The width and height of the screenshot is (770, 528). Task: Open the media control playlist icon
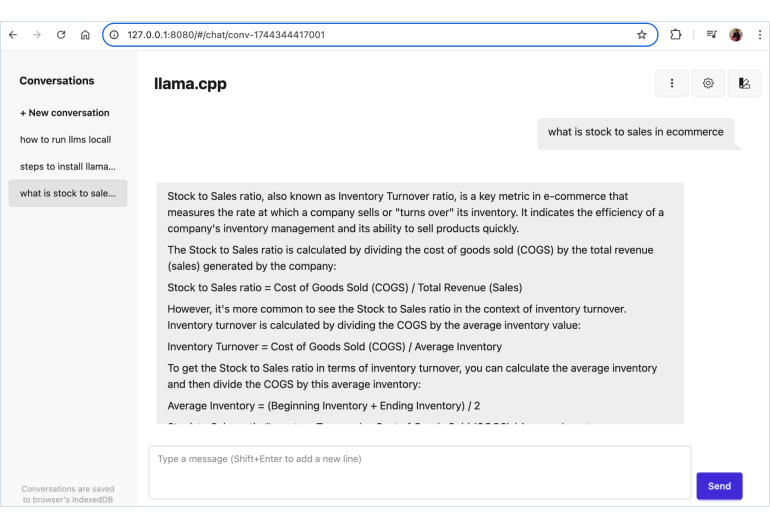pyautogui.click(x=712, y=34)
